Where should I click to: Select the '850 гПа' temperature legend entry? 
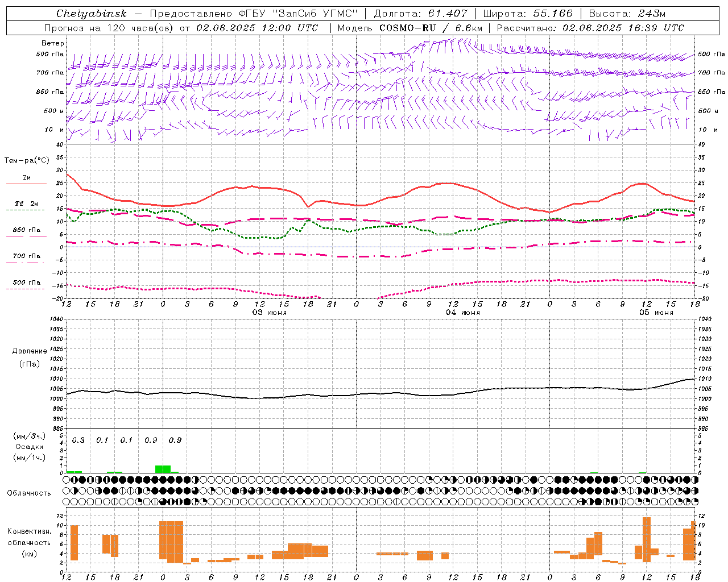27,230
